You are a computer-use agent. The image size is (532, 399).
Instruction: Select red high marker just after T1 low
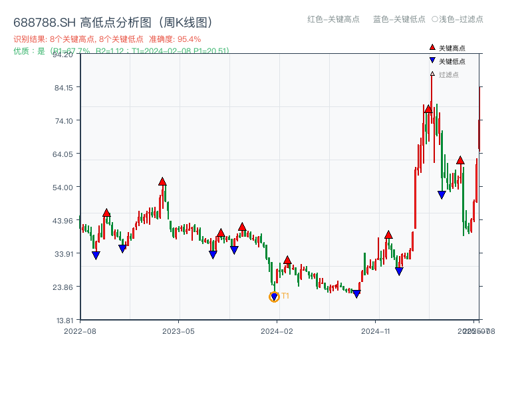pyautogui.click(x=287, y=260)
